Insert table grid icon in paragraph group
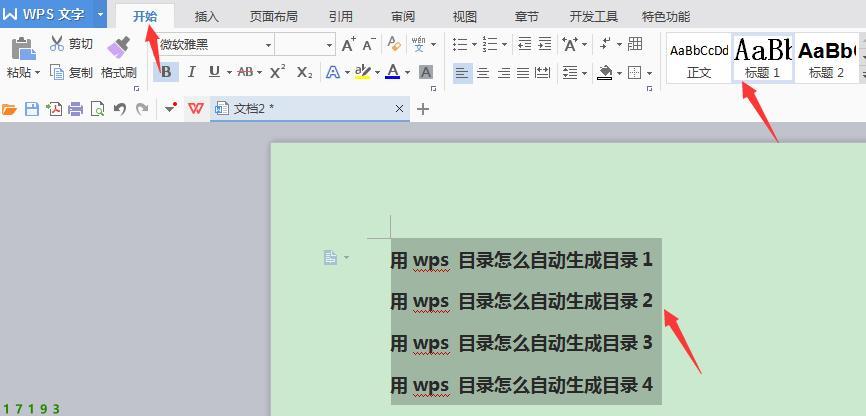The height and width of the screenshot is (416, 866). pos(635,44)
